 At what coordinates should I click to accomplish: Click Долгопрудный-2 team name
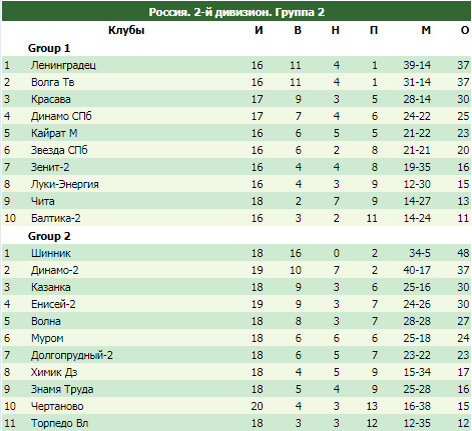coord(72,355)
